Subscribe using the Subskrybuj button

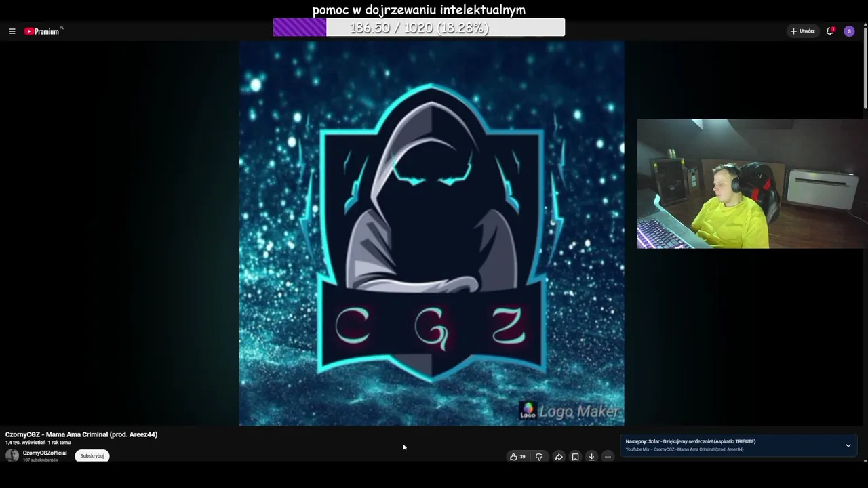pos(92,456)
